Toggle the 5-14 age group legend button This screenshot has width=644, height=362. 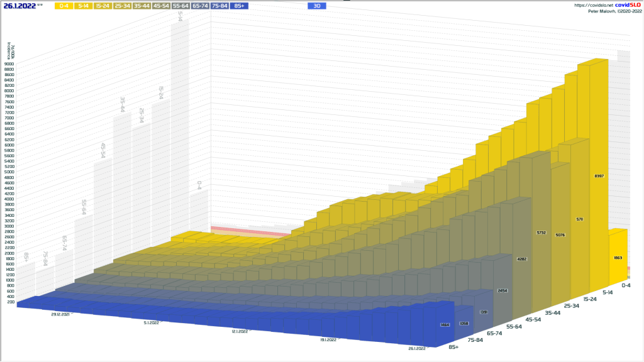(x=83, y=6)
